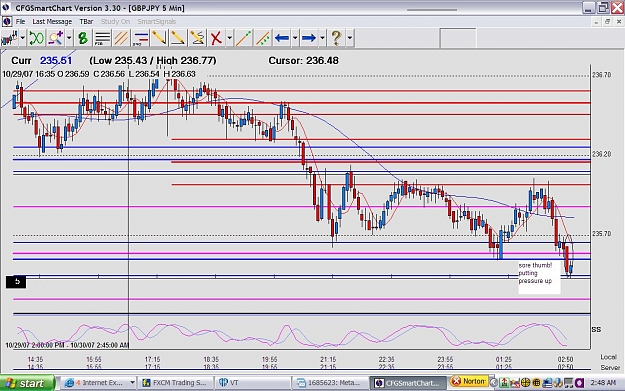Click the Curr 235.51 price readout
The image size is (625, 391).
41,61
